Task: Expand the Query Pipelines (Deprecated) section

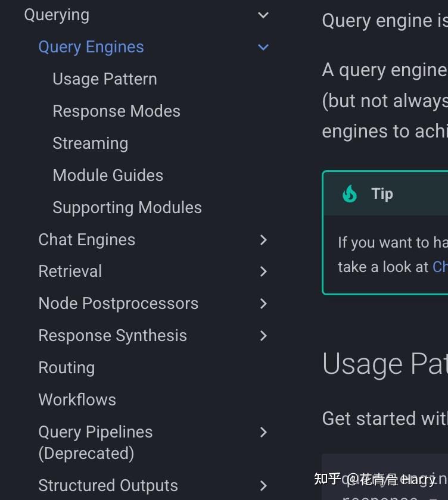Action: (x=263, y=432)
